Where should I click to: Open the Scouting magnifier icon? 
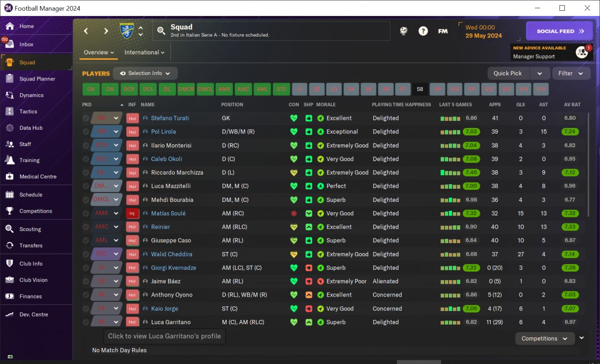(x=9, y=229)
